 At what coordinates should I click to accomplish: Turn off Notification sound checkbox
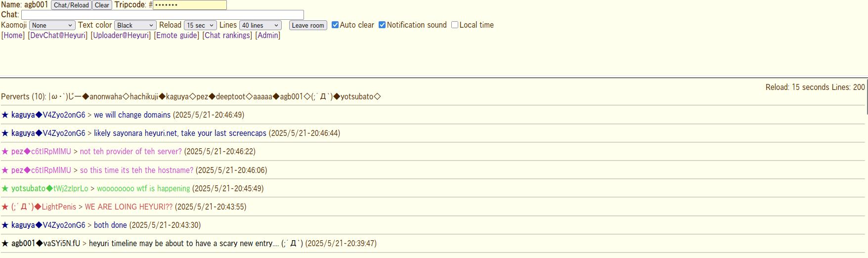(x=382, y=25)
